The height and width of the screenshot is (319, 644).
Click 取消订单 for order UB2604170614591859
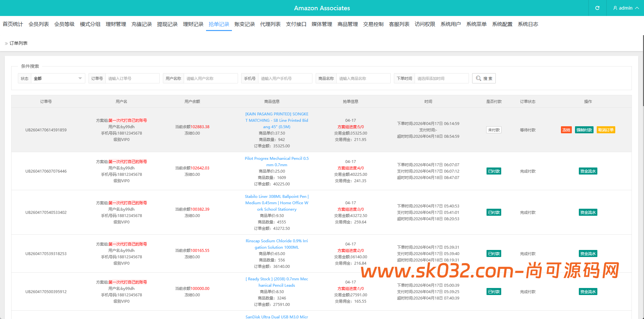[x=606, y=130]
